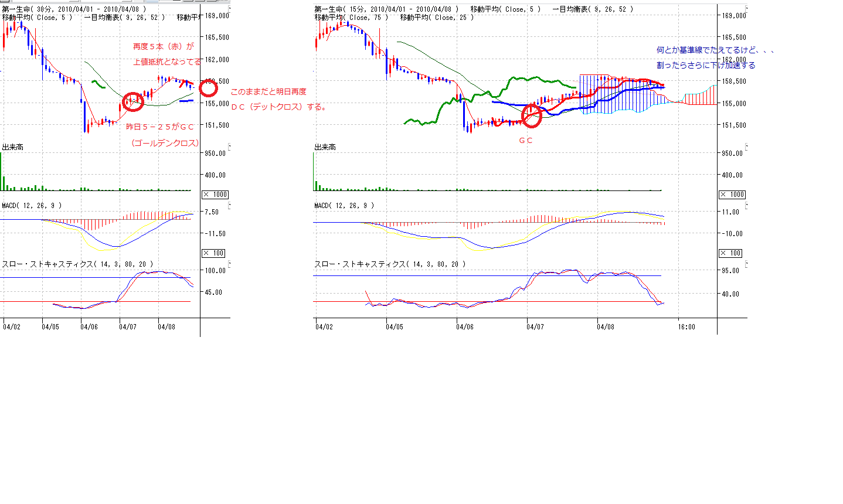The width and height of the screenshot is (843, 504).
Task: Click the 04/07 date on right chart's axis
Action: pos(535,326)
